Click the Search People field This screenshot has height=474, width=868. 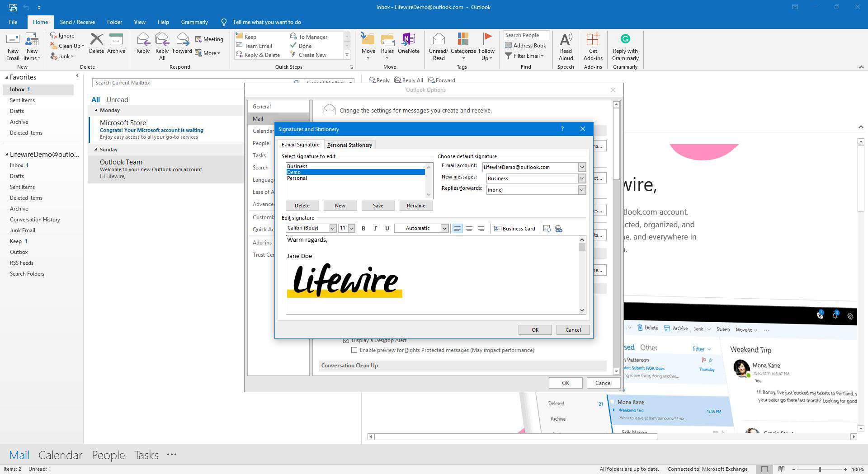click(526, 35)
